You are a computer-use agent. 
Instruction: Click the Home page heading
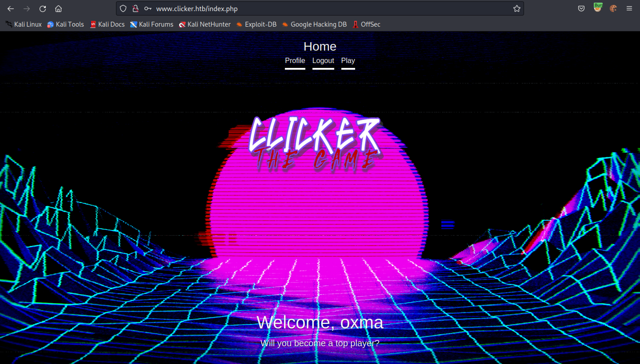coord(320,47)
